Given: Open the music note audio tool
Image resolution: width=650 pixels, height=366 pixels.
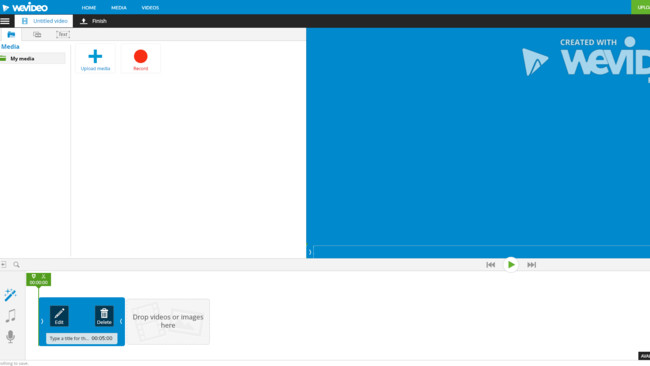Looking at the screenshot, I should pyautogui.click(x=10, y=316).
